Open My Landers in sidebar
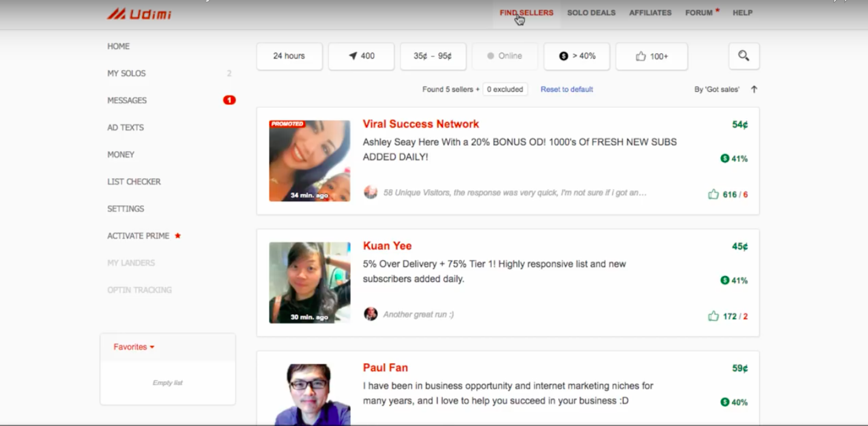The image size is (868, 426). [x=131, y=263]
